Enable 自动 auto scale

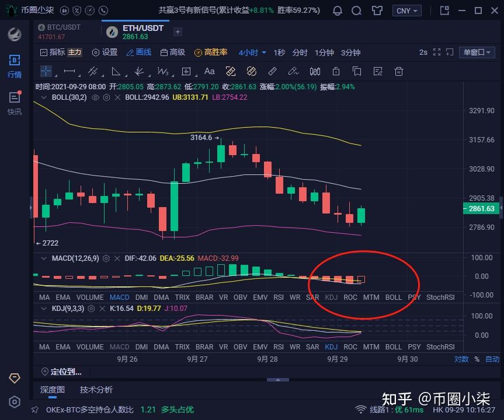click(x=492, y=359)
